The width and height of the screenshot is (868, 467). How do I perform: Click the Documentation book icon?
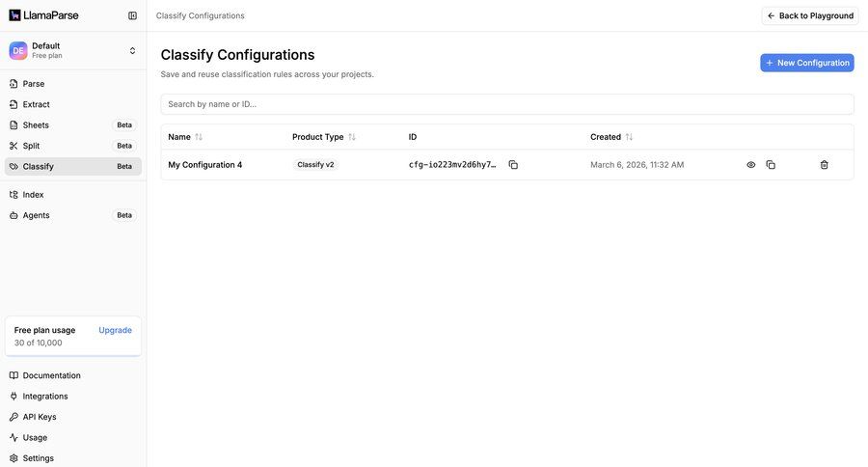point(14,375)
